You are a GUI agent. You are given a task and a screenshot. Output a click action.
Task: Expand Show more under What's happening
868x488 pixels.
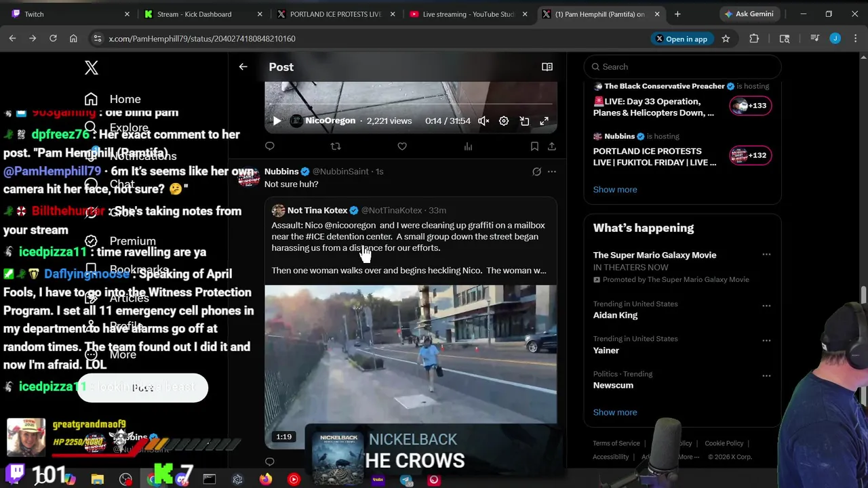615,412
